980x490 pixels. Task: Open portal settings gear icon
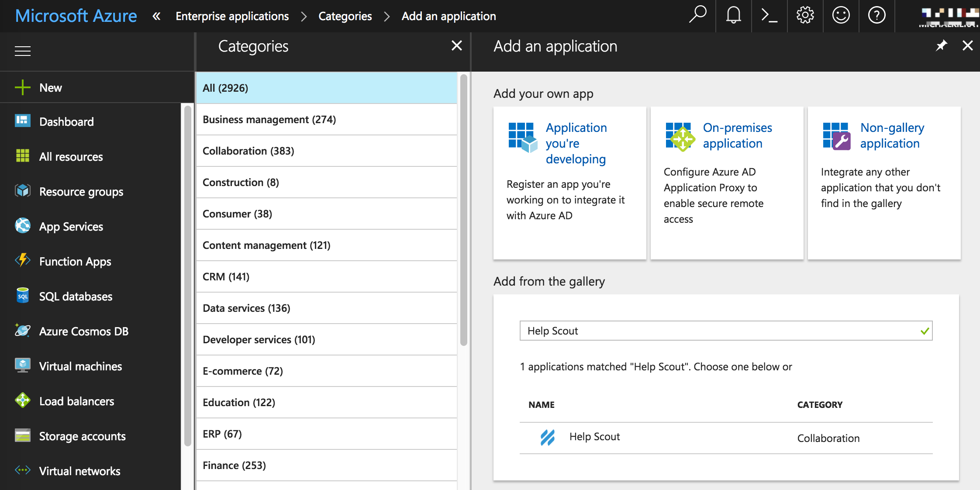[x=805, y=16]
